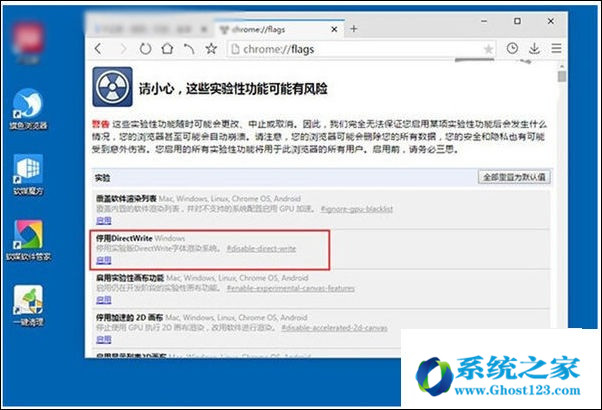Enable the experimental canvas features flag

(x=104, y=300)
